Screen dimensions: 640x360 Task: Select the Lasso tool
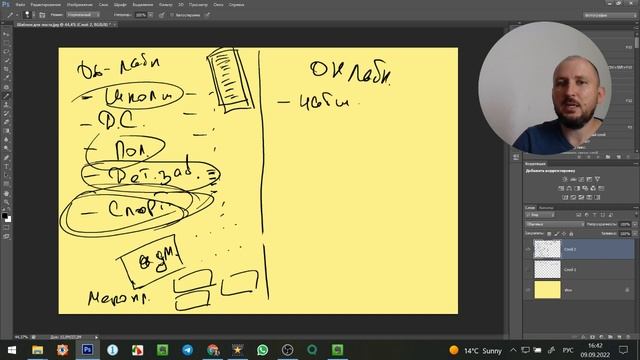(x=6, y=51)
